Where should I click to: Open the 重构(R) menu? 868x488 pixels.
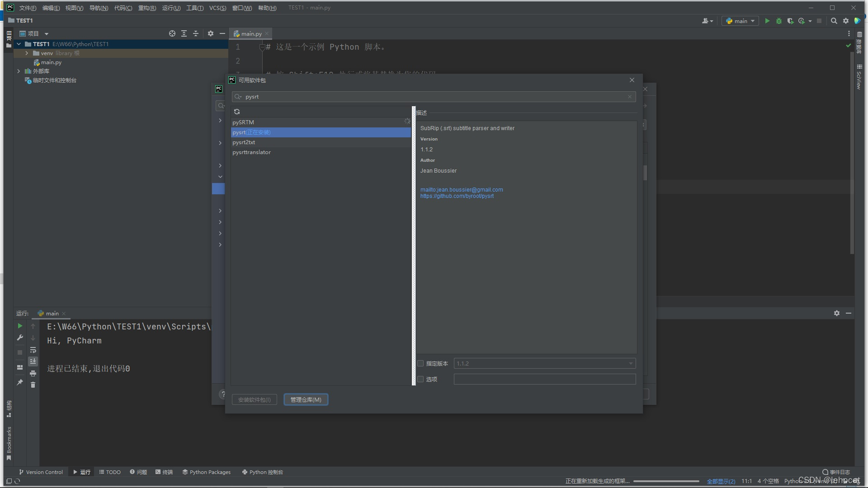pyautogui.click(x=147, y=8)
